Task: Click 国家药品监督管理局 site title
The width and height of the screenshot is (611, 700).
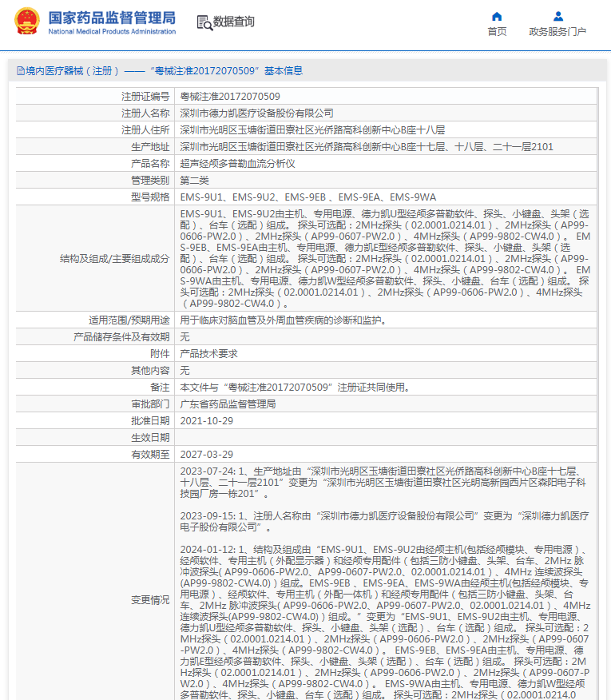Action: point(112,18)
